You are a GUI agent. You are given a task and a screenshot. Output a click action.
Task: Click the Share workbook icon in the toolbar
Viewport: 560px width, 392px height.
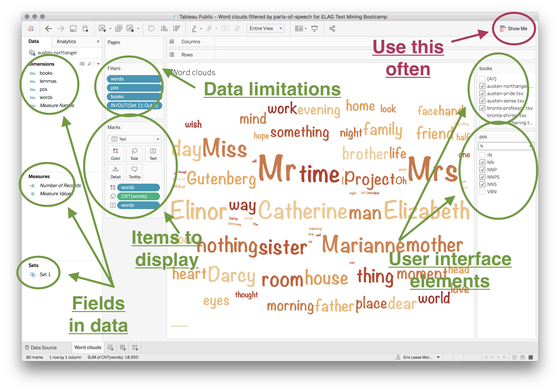tap(332, 28)
